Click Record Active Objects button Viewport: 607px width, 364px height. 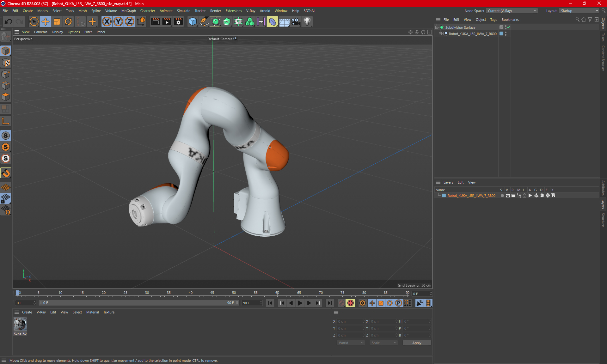[342, 303]
